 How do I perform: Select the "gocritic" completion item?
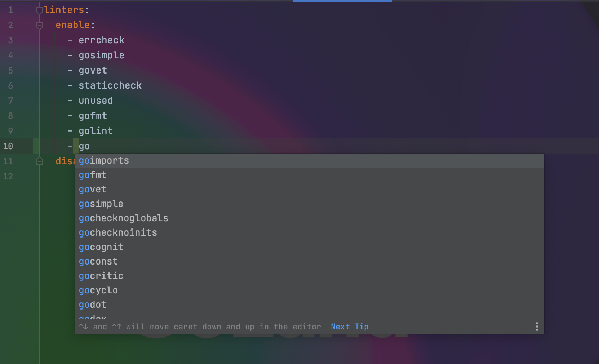pyautogui.click(x=101, y=276)
